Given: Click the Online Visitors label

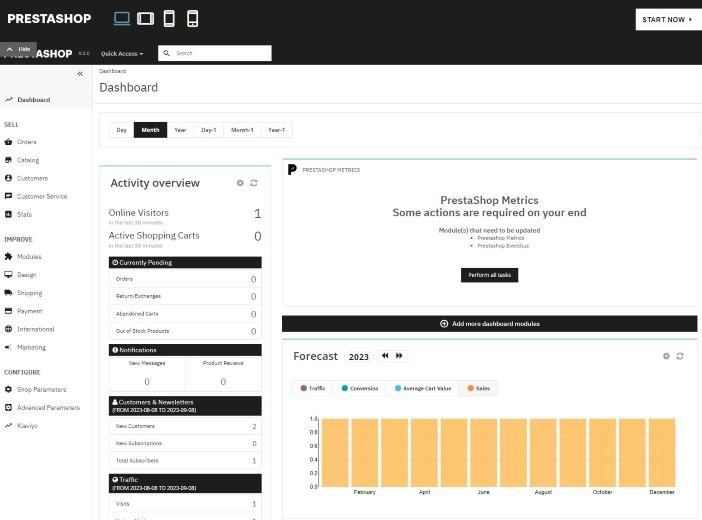Looking at the screenshot, I should [x=138, y=213].
